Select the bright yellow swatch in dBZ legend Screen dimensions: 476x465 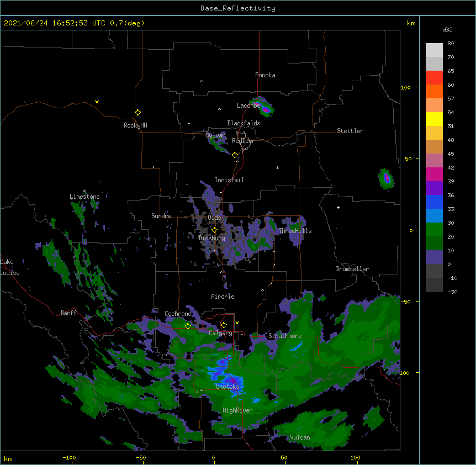[x=434, y=119]
